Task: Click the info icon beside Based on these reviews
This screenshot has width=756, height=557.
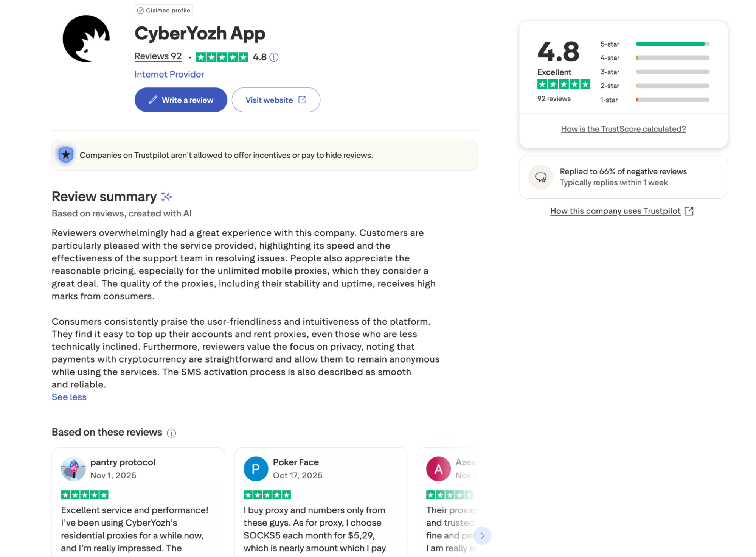Action: 171,433
